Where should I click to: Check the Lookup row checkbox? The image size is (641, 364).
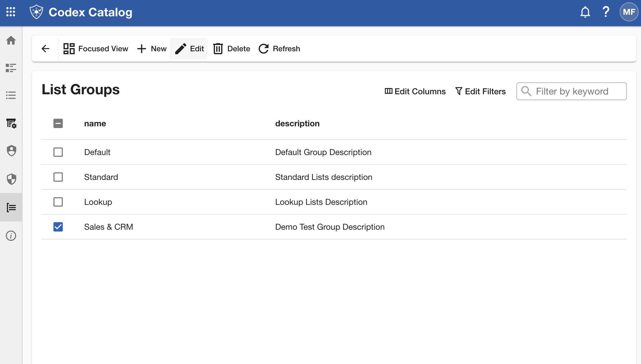[x=58, y=202]
